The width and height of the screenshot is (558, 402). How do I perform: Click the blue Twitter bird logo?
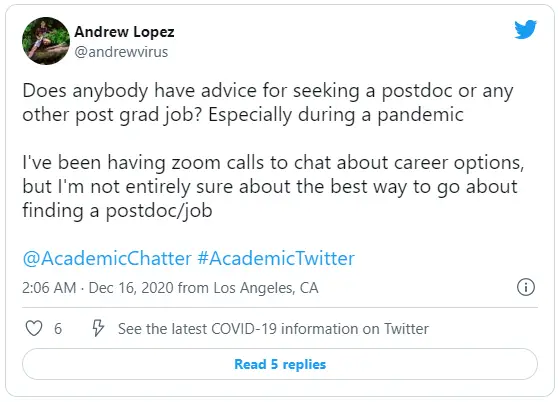[525, 30]
